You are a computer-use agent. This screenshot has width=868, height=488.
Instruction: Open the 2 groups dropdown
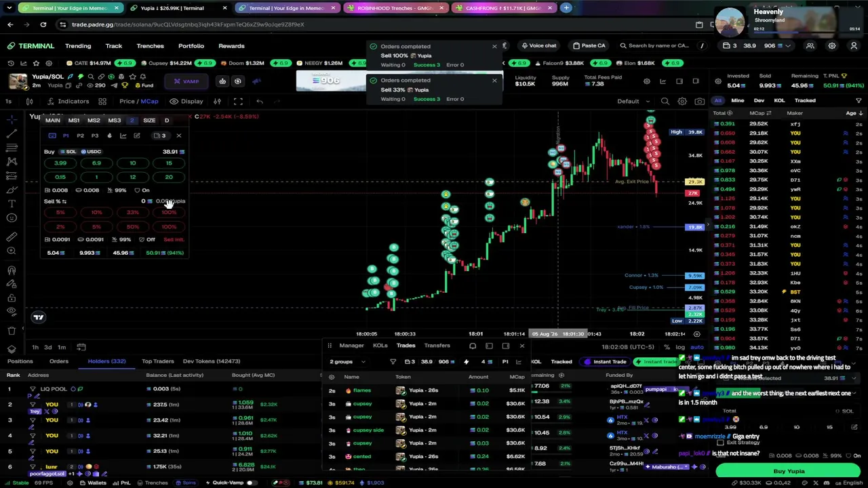[347, 362]
